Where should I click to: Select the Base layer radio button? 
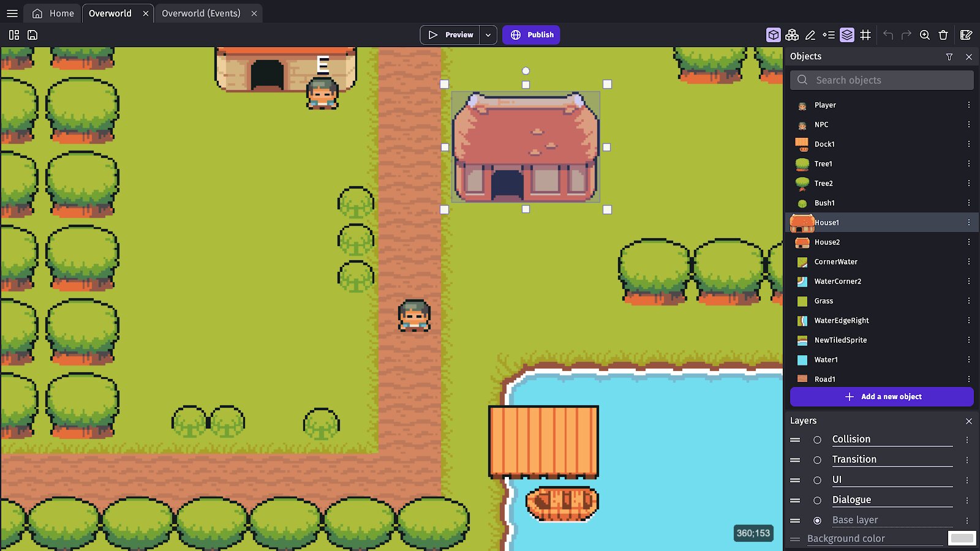pyautogui.click(x=817, y=520)
